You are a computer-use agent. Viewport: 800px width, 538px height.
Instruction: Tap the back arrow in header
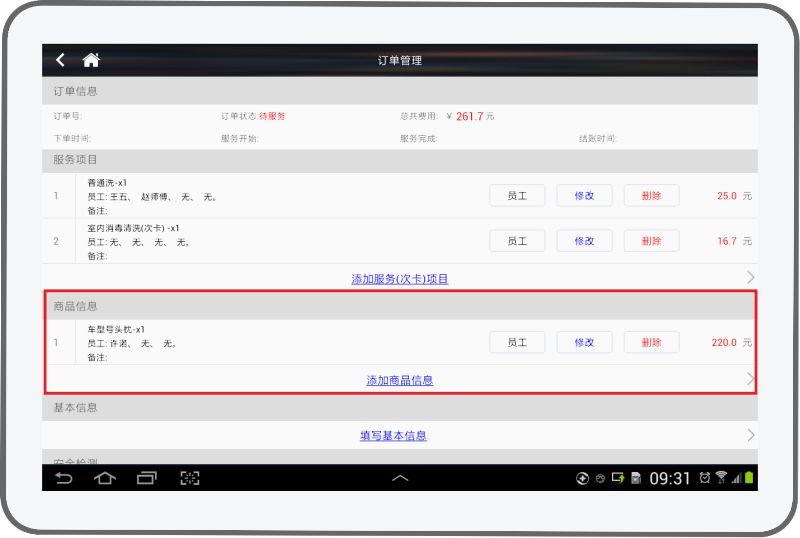(x=61, y=60)
